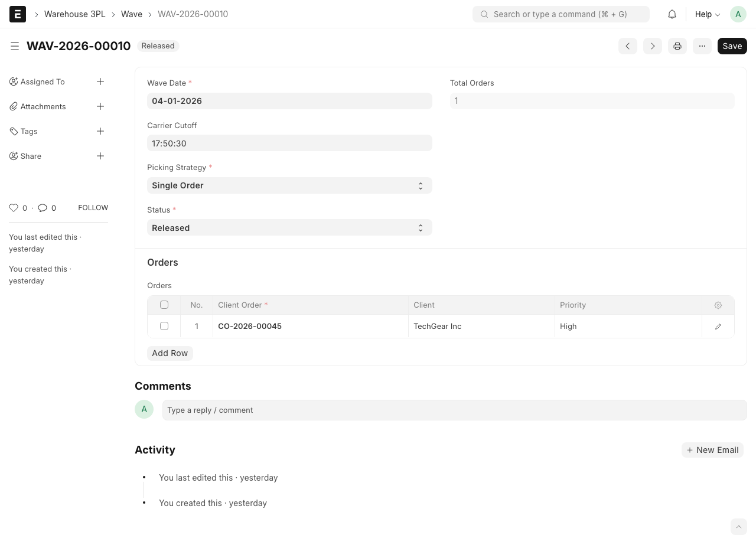The height and width of the screenshot is (535, 756).
Task: Click the Save button
Action: (732, 46)
